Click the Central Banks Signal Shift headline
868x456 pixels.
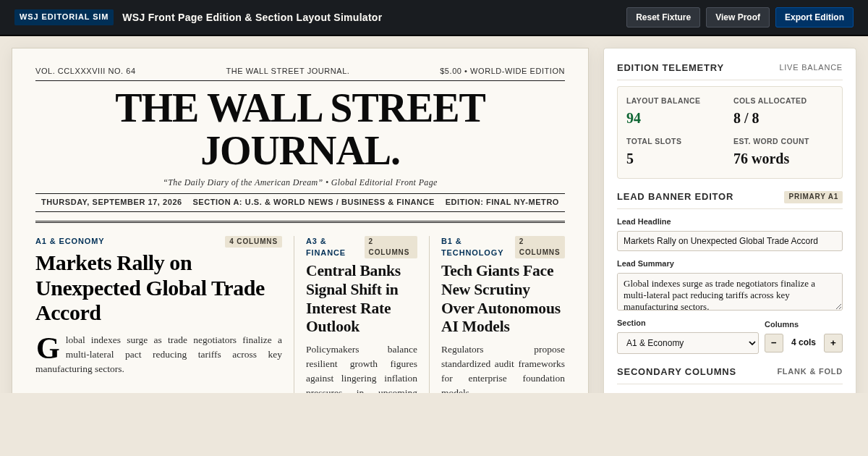click(x=361, y=298)
